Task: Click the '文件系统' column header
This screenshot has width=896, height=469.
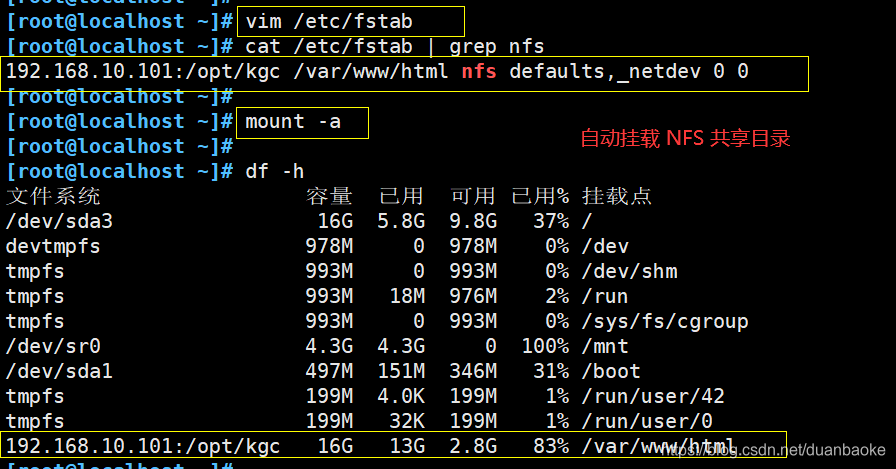Action: click(53, 197)
